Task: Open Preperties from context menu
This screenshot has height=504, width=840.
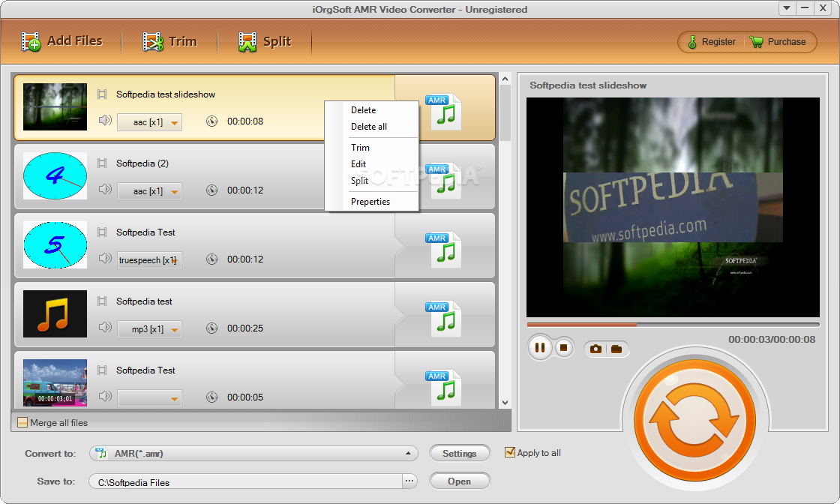Action: coord(370,202)
